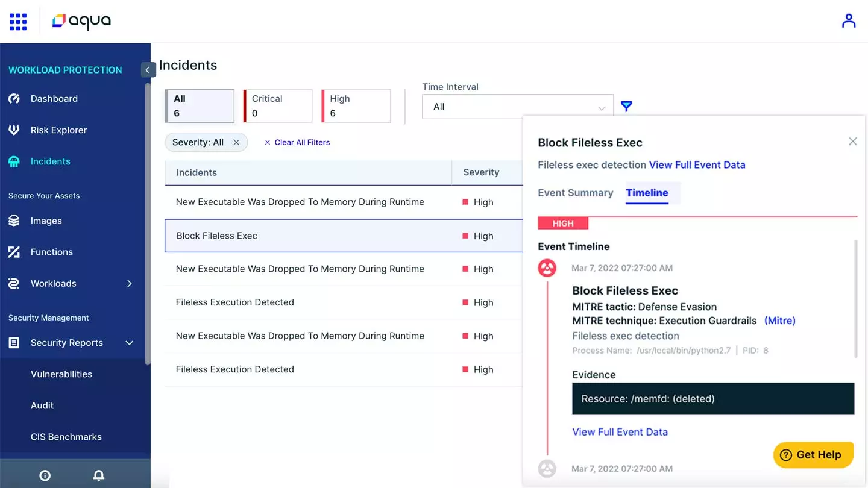Close the Block Fileless Exec panel

[x=852, y=142]
